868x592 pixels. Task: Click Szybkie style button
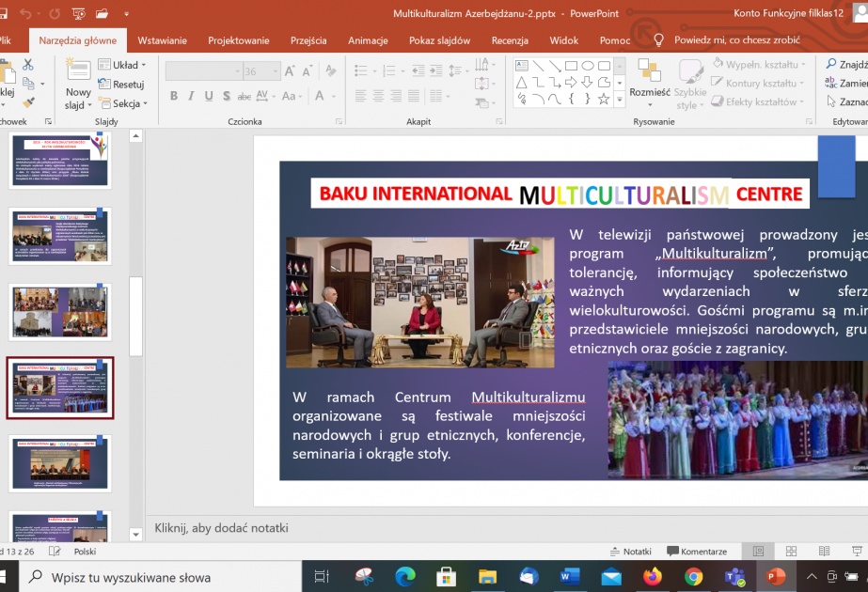tap(690, 84)
